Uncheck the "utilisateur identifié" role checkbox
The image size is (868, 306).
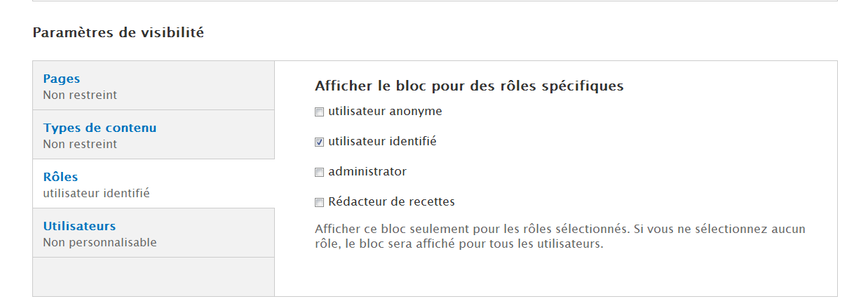coord(319,142)
